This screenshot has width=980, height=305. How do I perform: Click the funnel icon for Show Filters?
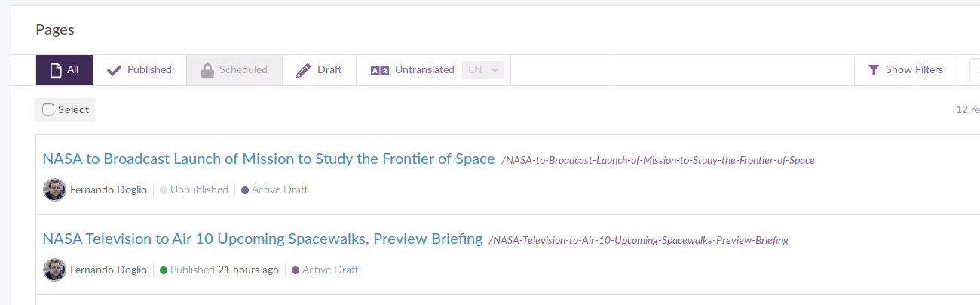coord(874,70)
